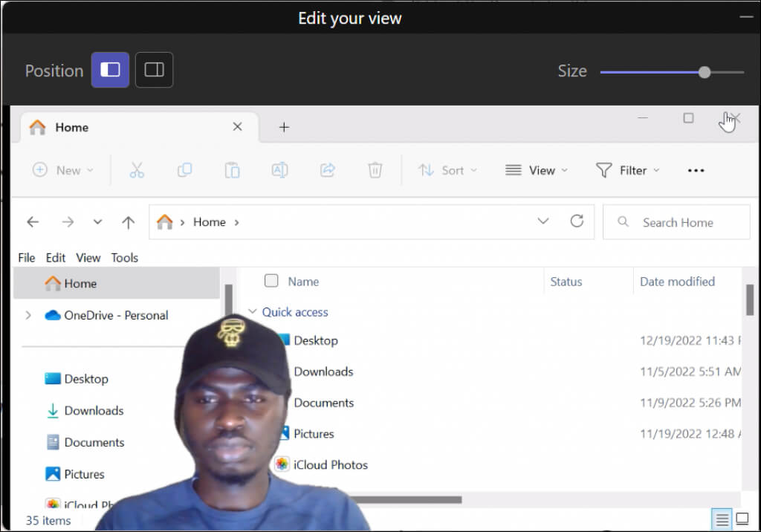Image resolution: width=761 pixels, height=532 pixels.
Task: Select left position layout button
Action: (110, 70)
